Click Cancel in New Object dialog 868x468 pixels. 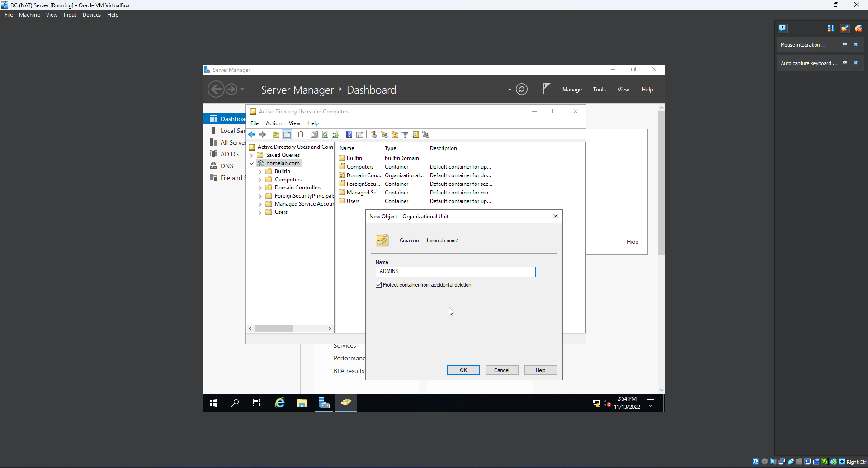(x=502, y=370)
